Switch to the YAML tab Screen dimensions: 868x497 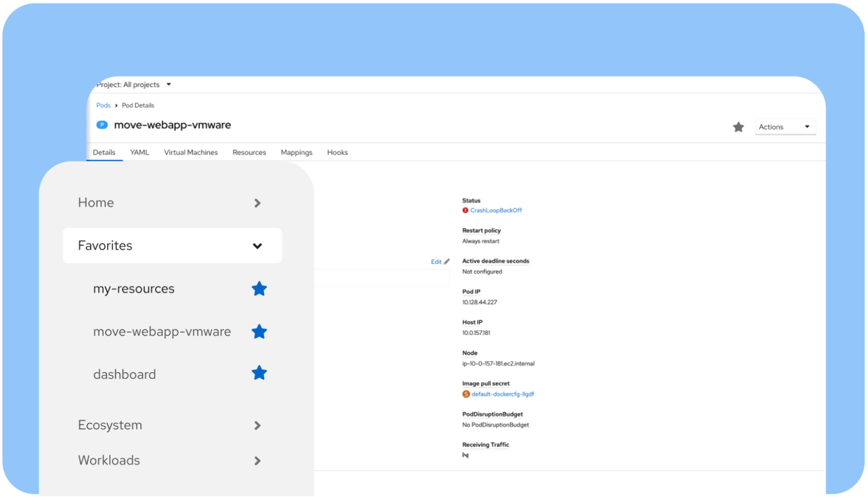139,152
